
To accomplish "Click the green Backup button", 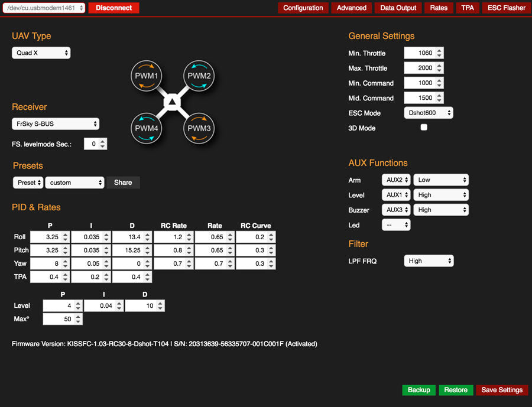I will [419, 390].
